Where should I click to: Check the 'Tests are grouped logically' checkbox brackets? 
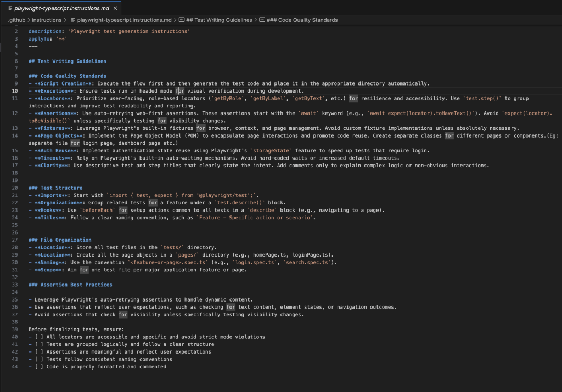(39, 344)
